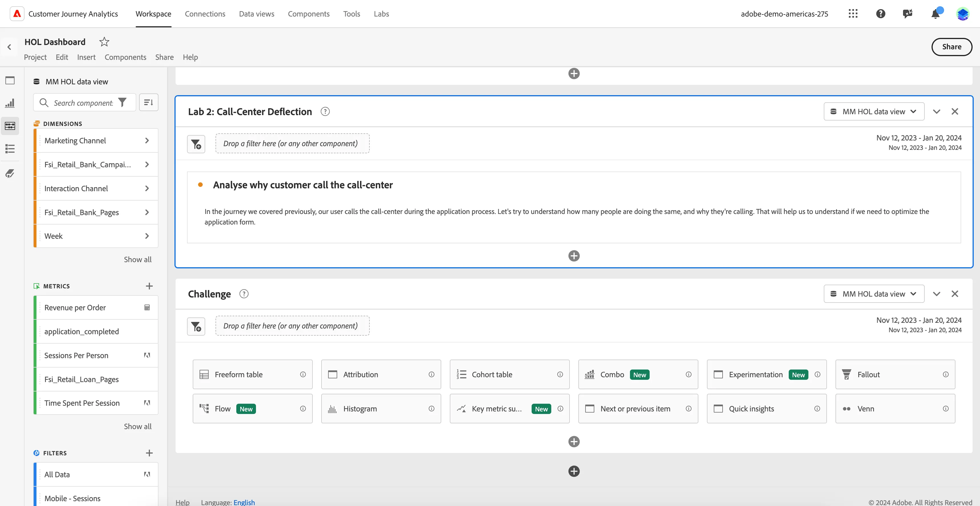Click the sort components icon

pyautogui.click(x=149, y=102)
